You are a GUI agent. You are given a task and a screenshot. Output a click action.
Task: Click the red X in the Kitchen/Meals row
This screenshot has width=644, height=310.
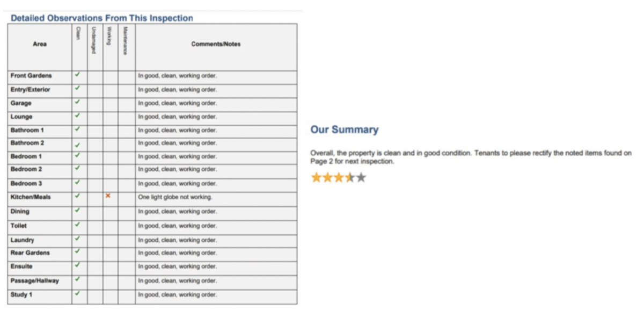(x=108, y=196)
